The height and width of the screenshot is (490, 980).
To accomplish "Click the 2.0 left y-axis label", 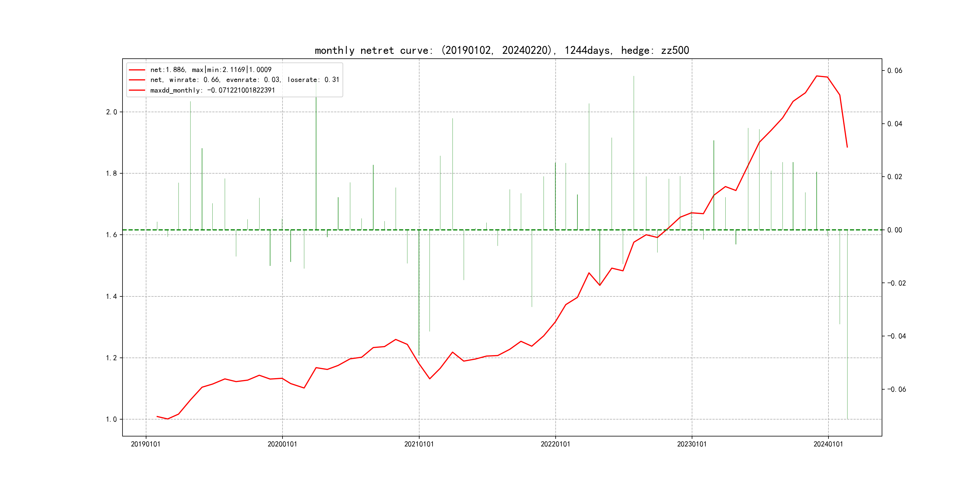I will click(112, 112).
